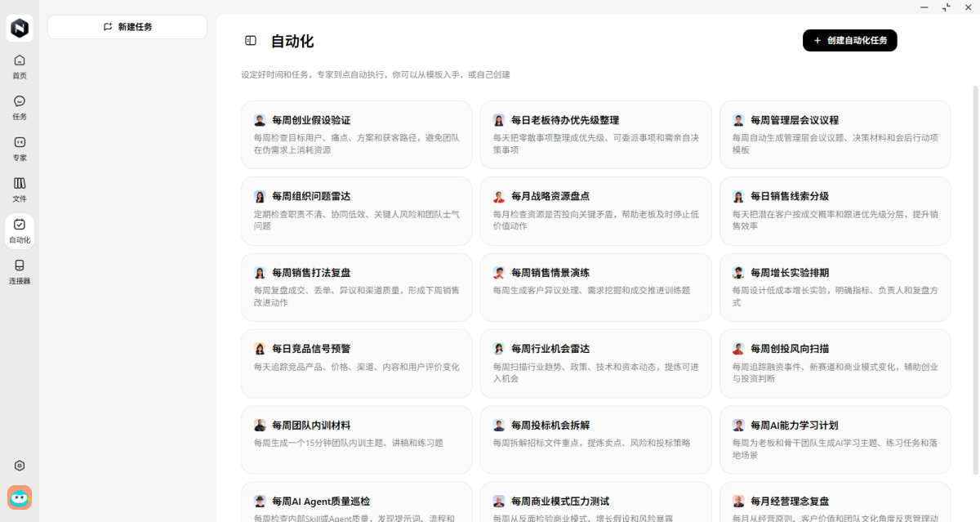Click avatar icon of 每周AI能力学习计划
This screenshot has width=980, height=522.
[738, 426]
